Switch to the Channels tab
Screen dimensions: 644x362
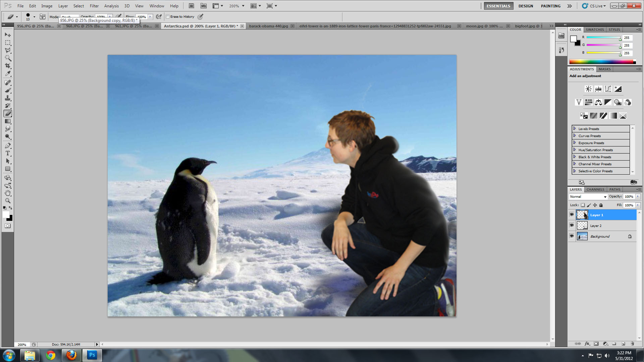595,189
